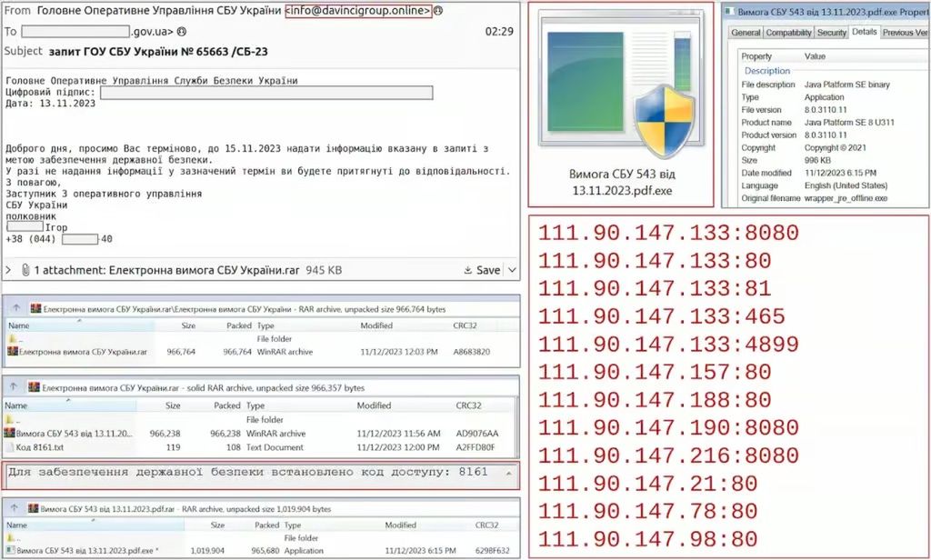Select IP address 111.90.147.157:80
This screenshot has width=931, height=560.
point(655,372)
